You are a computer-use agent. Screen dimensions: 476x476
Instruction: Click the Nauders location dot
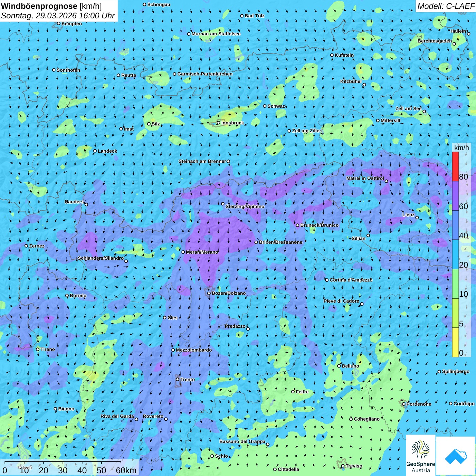(x=86, y=205)
